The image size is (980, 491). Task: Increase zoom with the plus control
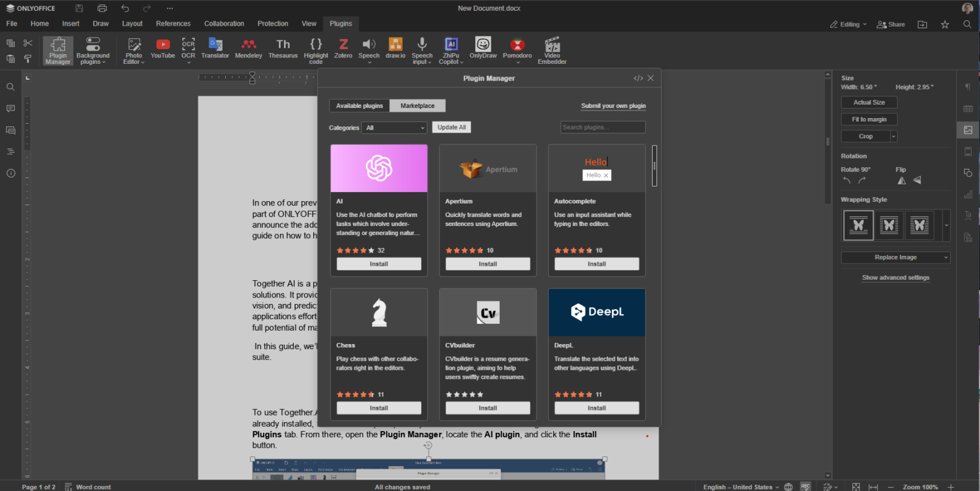click(950, 487)
